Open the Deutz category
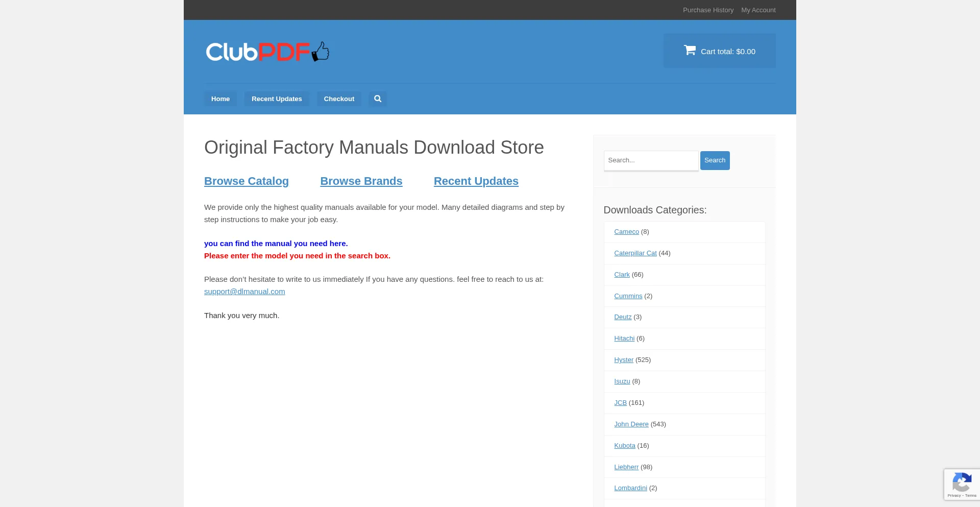Viewport: 980px width, 507px height. [x=623, y=317]
